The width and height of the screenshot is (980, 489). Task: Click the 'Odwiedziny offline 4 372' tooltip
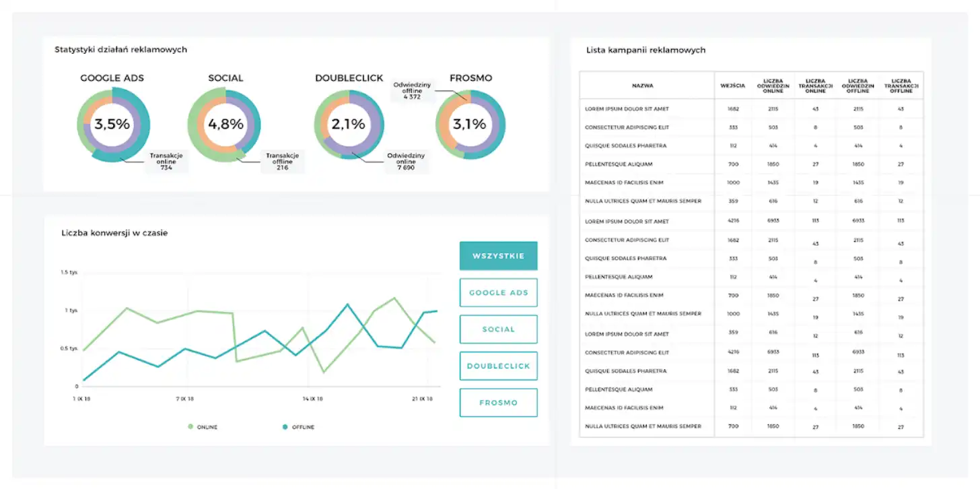[x=412, y=90]
